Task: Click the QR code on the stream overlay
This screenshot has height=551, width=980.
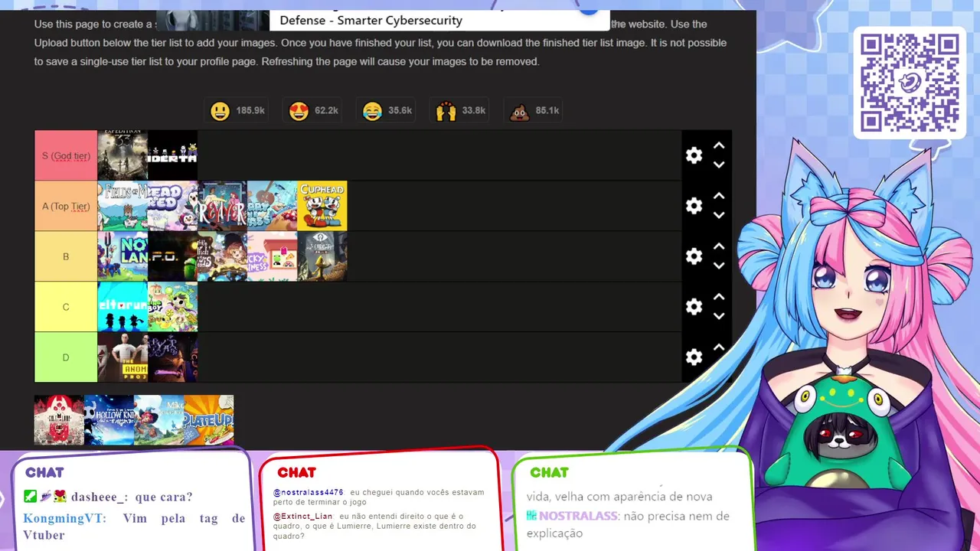Action: point(910,83)
